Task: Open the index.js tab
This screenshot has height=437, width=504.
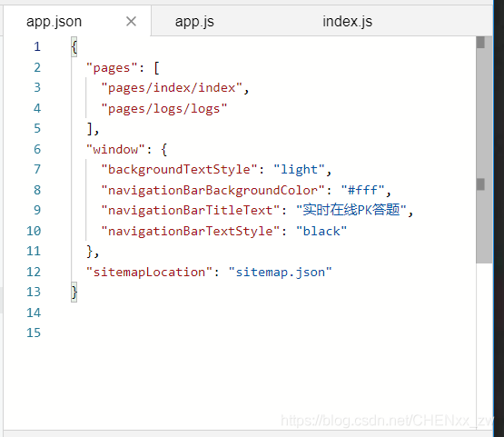Action: tap(348, 22)
